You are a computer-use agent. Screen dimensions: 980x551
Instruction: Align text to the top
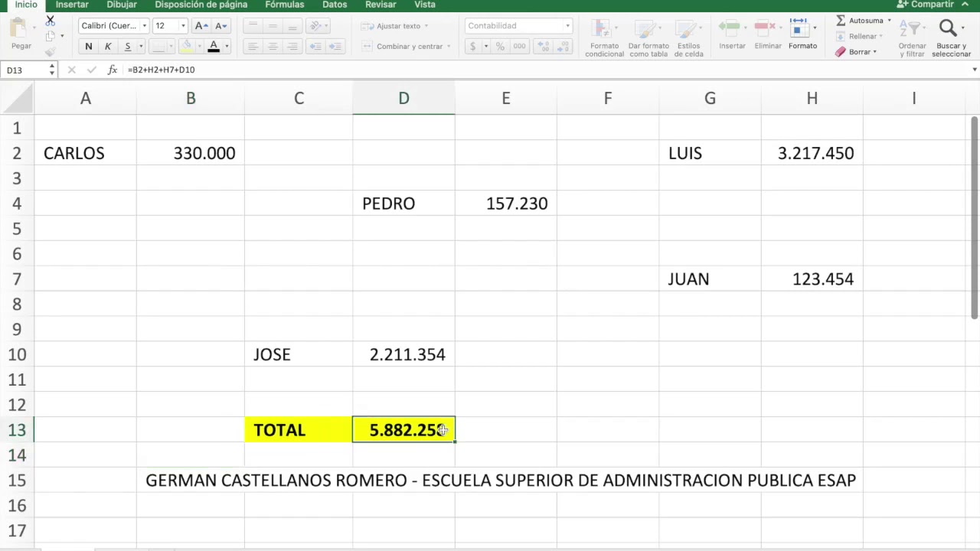253,26
